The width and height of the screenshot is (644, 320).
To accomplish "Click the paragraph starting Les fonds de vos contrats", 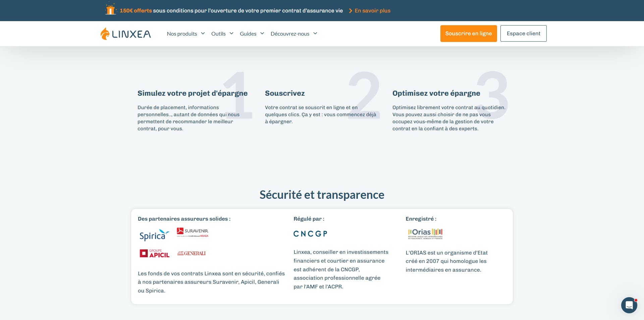I will (x=211, y=282).
